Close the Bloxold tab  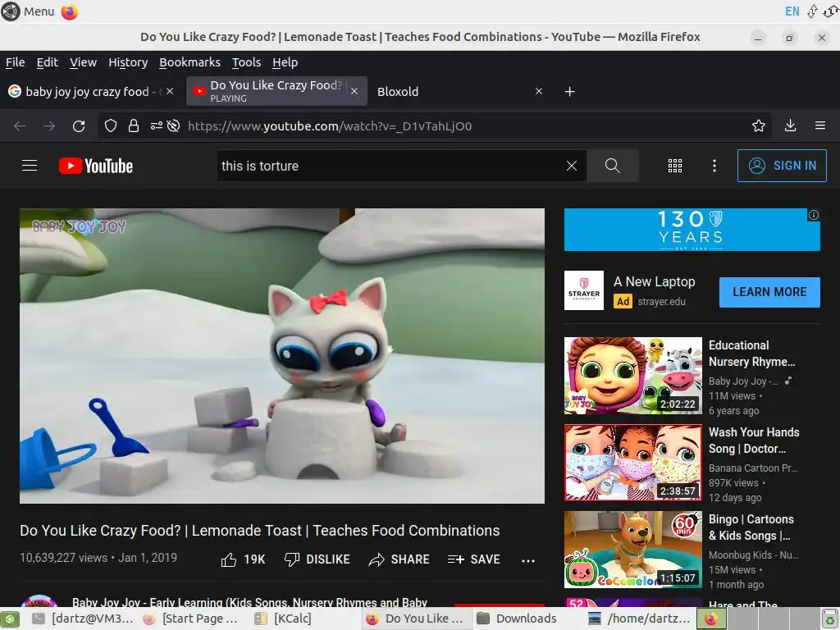coord(539,92)
